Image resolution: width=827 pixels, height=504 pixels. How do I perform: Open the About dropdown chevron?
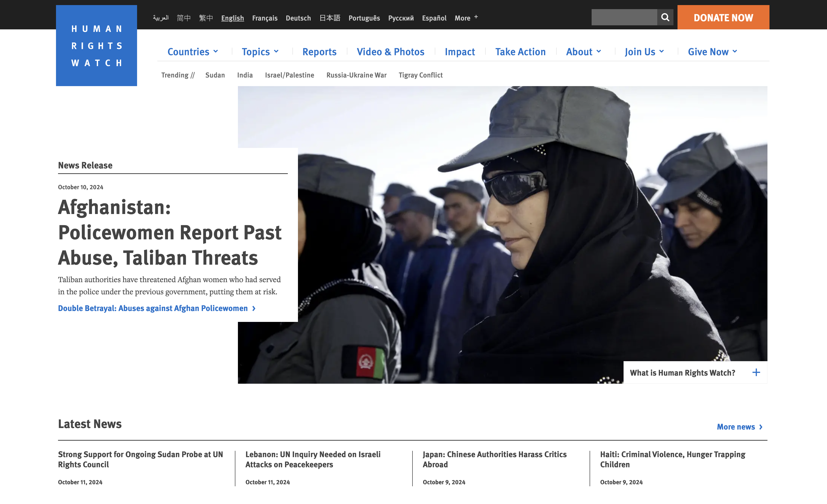pyautogui.click(x=598, y=51)
